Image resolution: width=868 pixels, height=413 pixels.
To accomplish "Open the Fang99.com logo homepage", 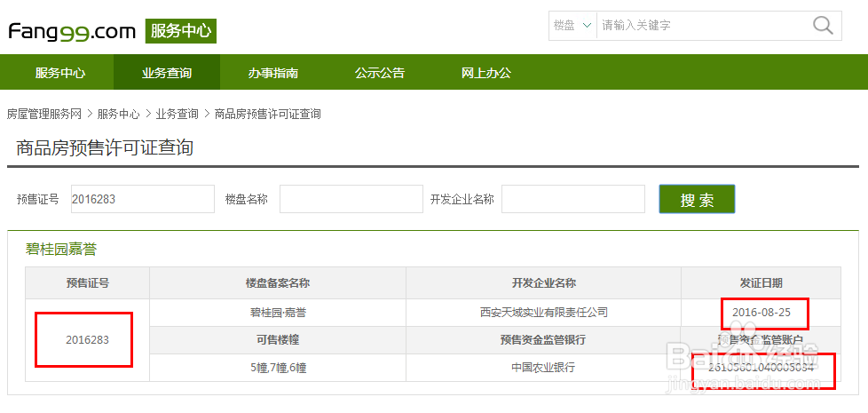I will 71,32.
